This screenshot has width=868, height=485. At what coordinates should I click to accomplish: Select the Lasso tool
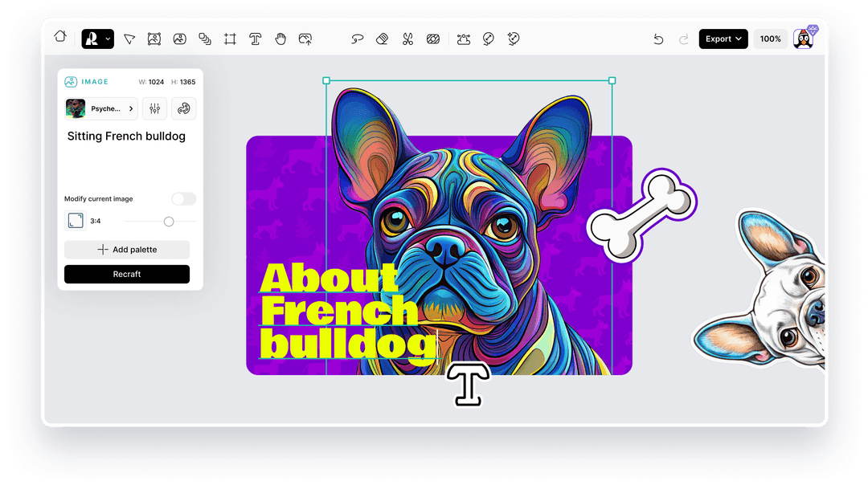[357, 39]
